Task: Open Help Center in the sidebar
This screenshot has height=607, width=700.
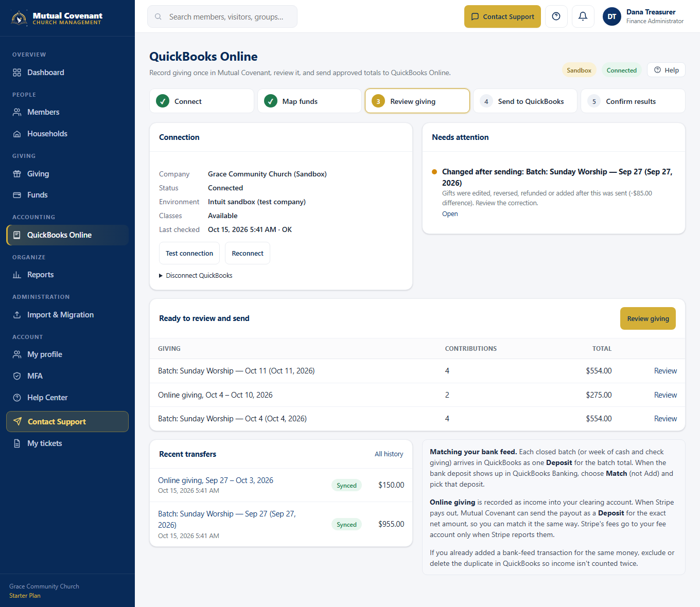Action: (x=67, y=398)
